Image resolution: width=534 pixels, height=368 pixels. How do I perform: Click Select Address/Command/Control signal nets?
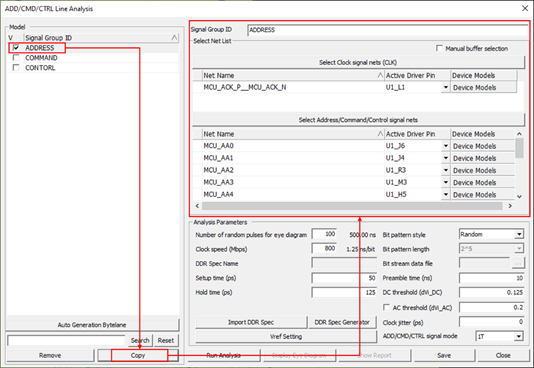[358, 120]
